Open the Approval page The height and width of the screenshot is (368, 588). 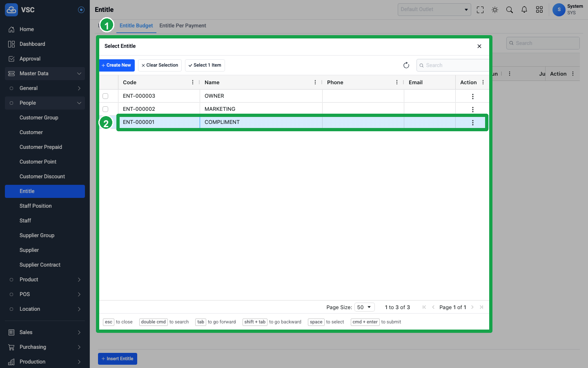click(x=45, y=59)
